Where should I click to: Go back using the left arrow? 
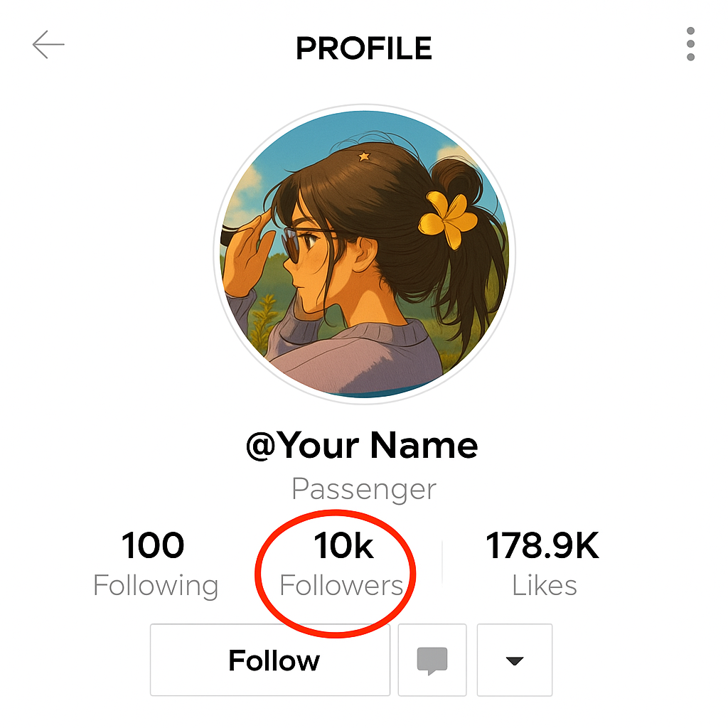tap(48, 45)
